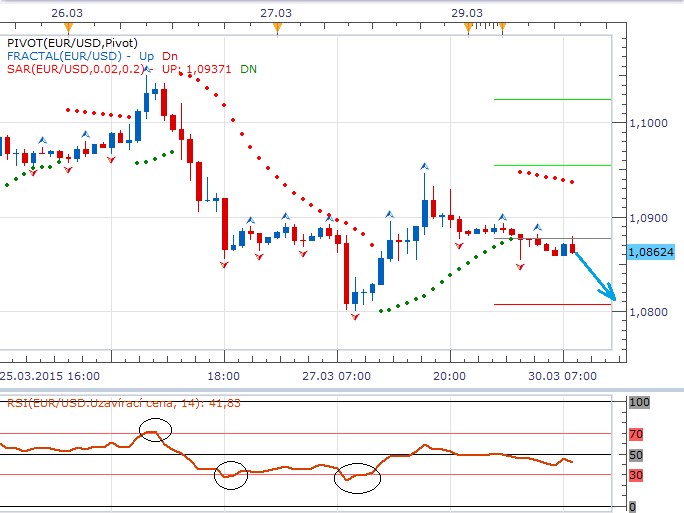Click the RSI level 30 label

(637, 475)
